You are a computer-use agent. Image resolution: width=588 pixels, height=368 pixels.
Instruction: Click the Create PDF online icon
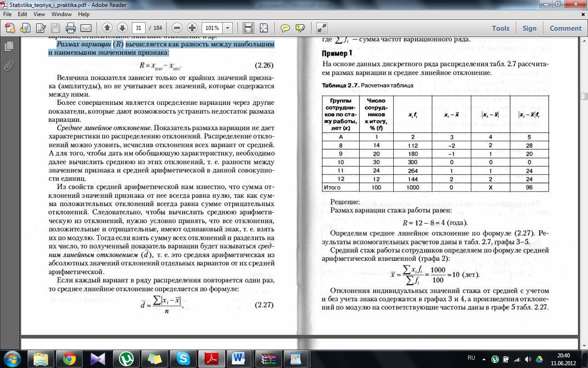[10, 28]
